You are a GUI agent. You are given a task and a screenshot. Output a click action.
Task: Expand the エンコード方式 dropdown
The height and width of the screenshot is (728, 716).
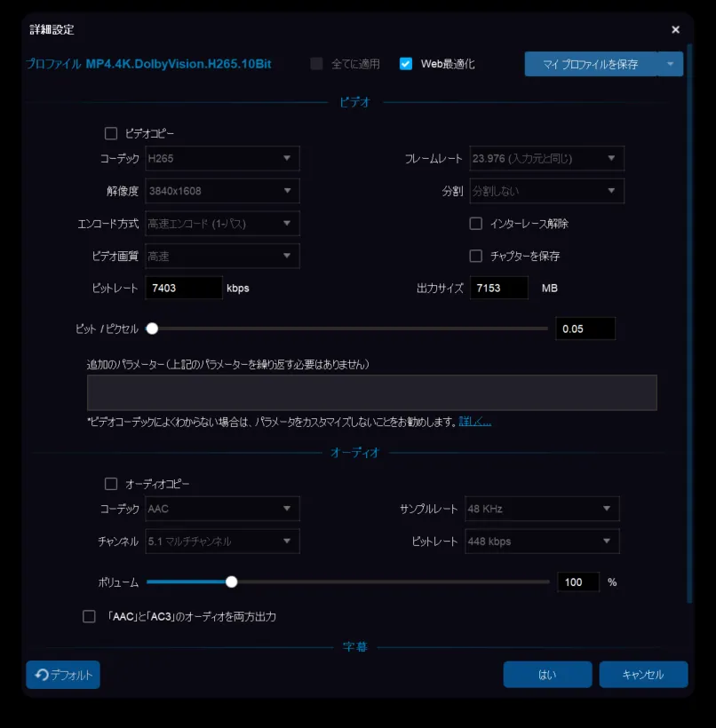(222, 224)
